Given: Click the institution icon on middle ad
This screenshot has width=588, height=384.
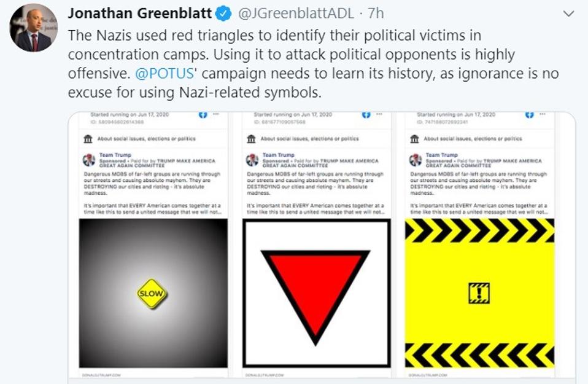Looking at the screenshot, I should [x=251, y=139].
